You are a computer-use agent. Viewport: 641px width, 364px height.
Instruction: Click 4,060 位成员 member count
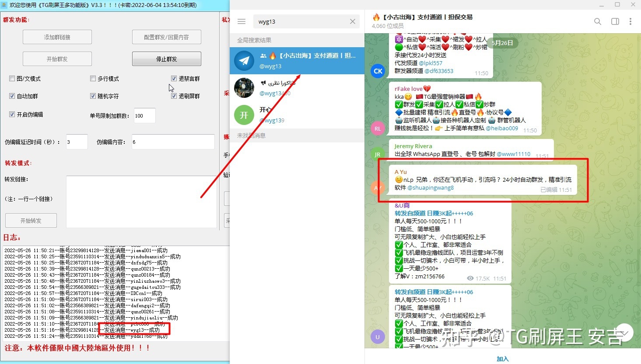click(x=388, y=26)
